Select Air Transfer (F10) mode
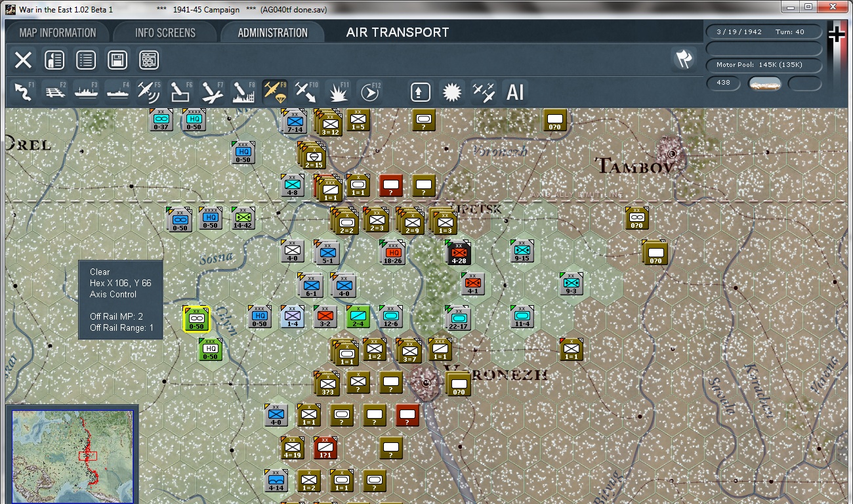Image resolution: width=853 pixels, height=504 pixels. point(306,93)
